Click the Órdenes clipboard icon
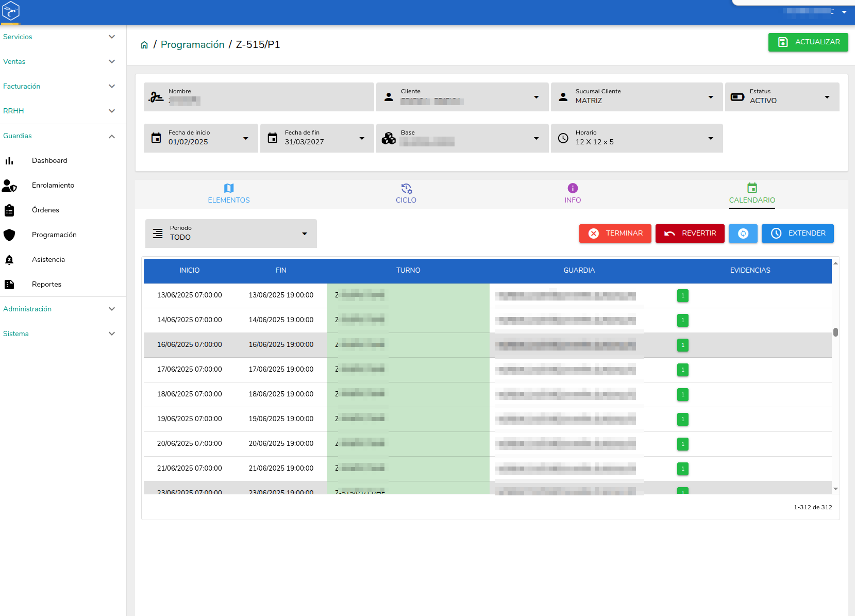The height and width of the screenshot is (616, 855). tap(9, 210)
